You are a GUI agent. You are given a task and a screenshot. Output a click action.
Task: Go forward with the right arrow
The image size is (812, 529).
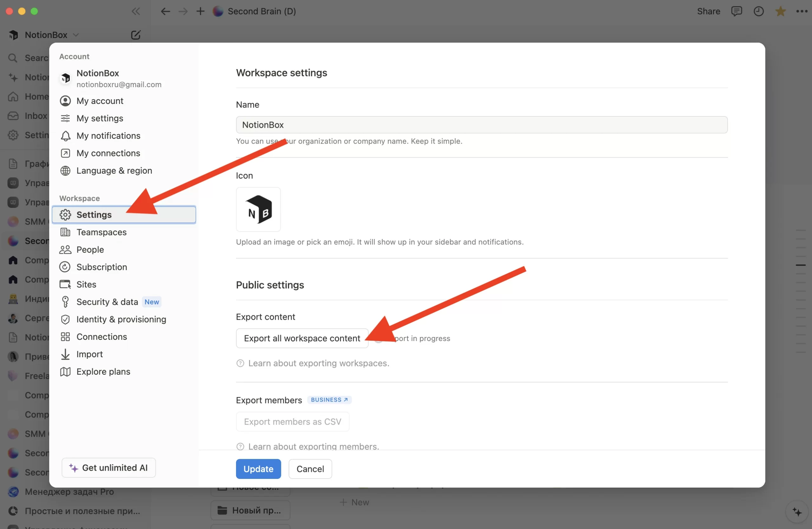tap(183, 11)
